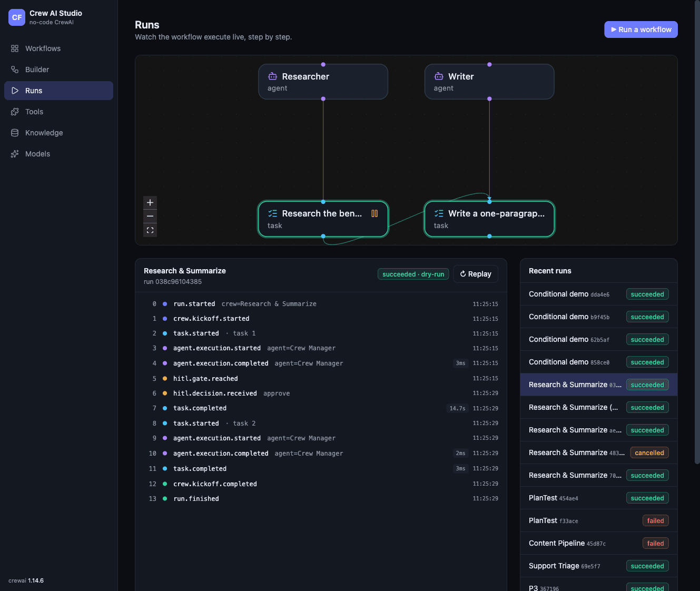Image resolution: width=700 pixels, height=591 pixels.
Task: Click pause gate icon on Research task
Action: tap(374, 213)
